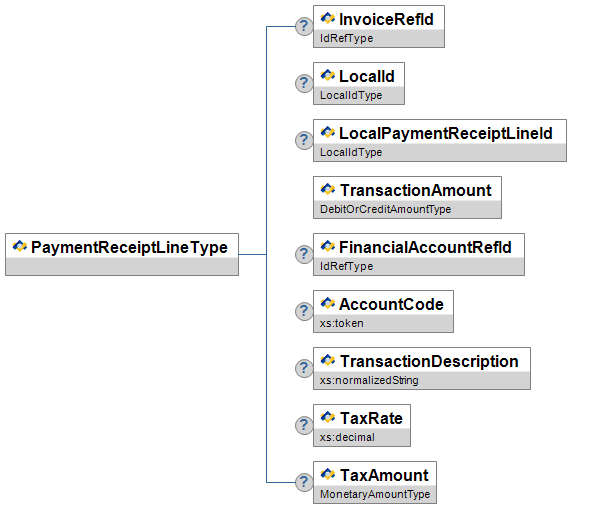Click the IdRefType label under FinancialAccountRefId
This screenshot has height=508, width=589.
[x=346, y=266]
